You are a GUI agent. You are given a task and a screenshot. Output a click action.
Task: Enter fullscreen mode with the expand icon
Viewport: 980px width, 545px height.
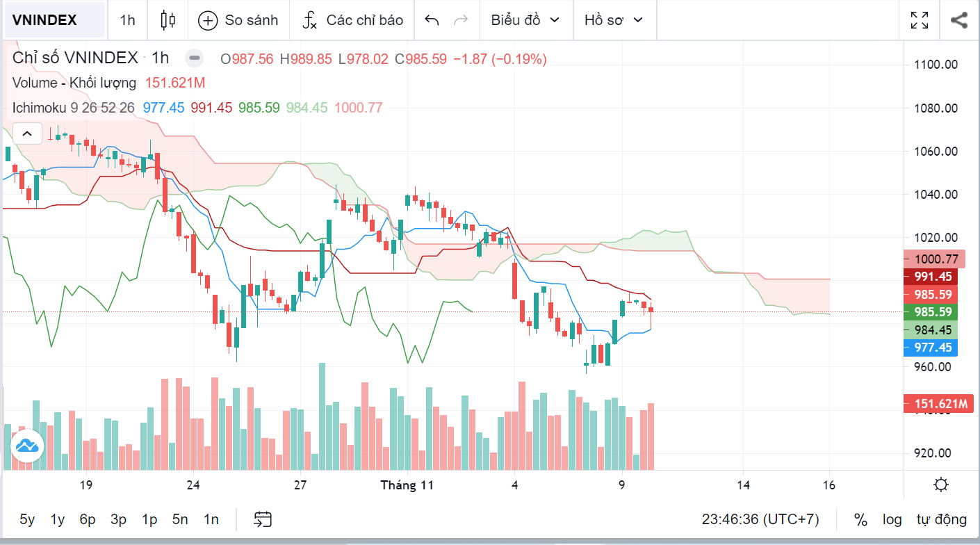(920, 20)
